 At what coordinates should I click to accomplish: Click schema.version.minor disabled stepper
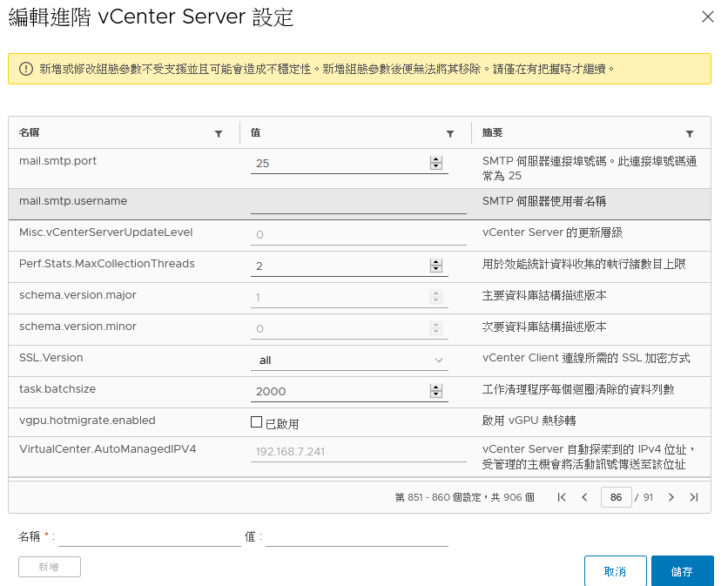(436, 328)
